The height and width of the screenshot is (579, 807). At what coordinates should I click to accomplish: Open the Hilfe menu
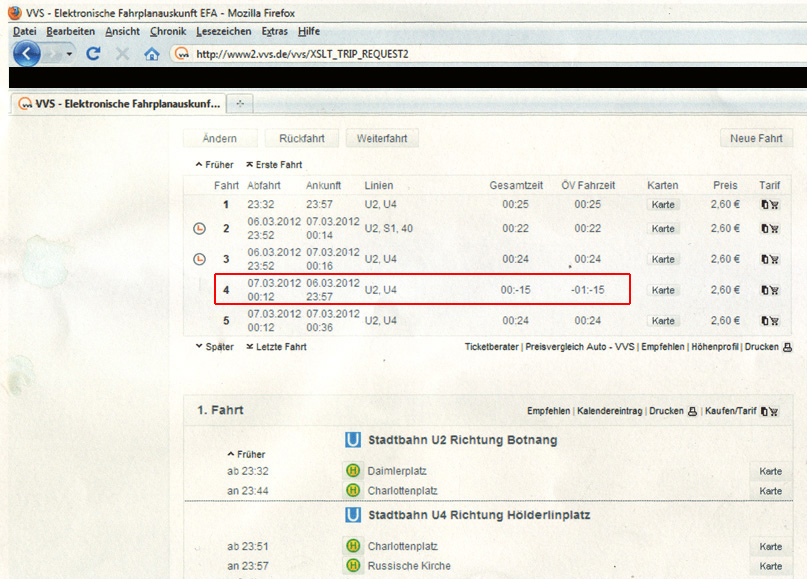pyautogui.click(x=309, y=31)
